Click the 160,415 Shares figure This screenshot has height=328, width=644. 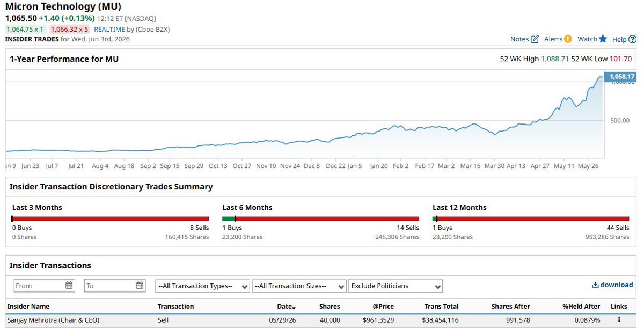tap(187, 237)
